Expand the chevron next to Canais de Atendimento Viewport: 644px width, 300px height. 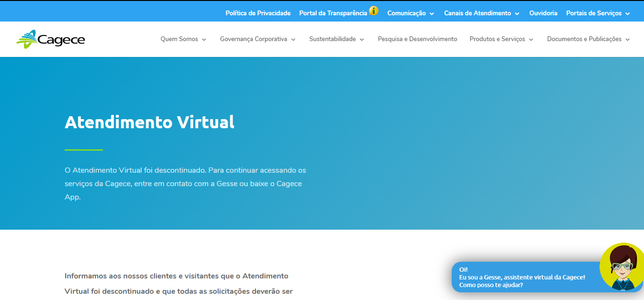[517, 14]
